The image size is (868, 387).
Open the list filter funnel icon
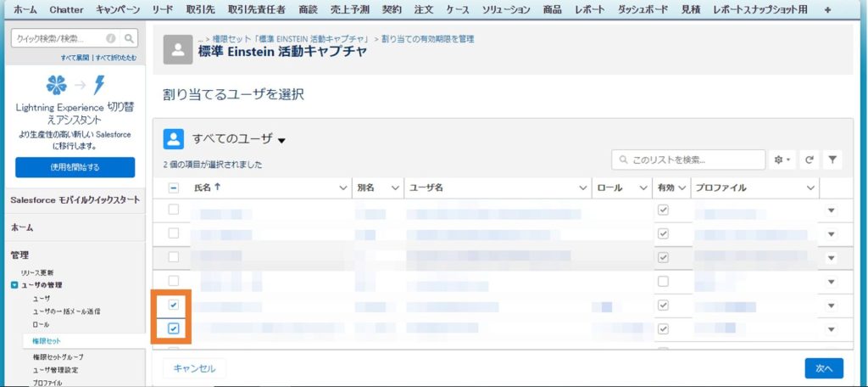[x=832, y=160]
